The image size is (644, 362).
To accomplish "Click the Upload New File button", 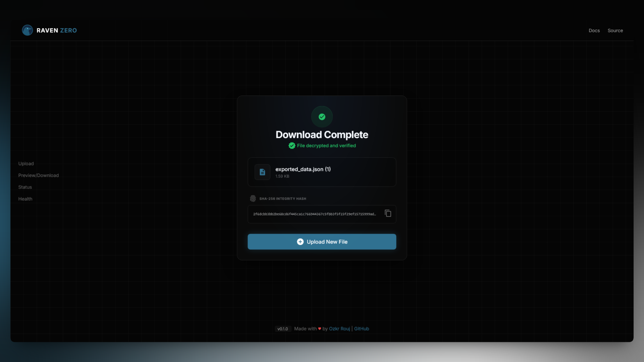I will [322, 242].
